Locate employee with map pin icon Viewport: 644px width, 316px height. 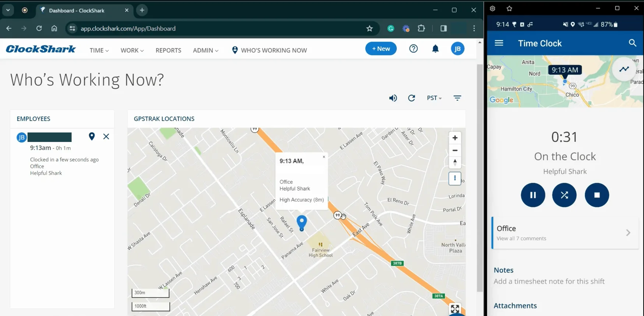(92, 136)
